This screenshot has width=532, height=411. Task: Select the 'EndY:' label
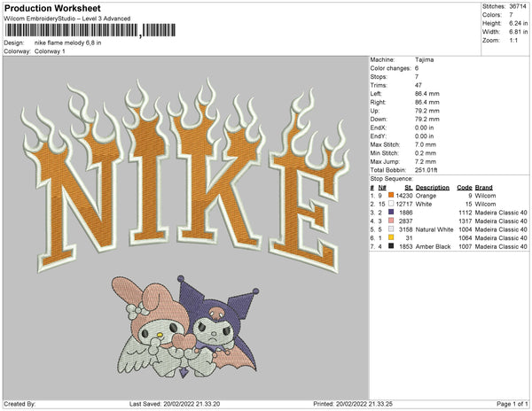(379, 136)
